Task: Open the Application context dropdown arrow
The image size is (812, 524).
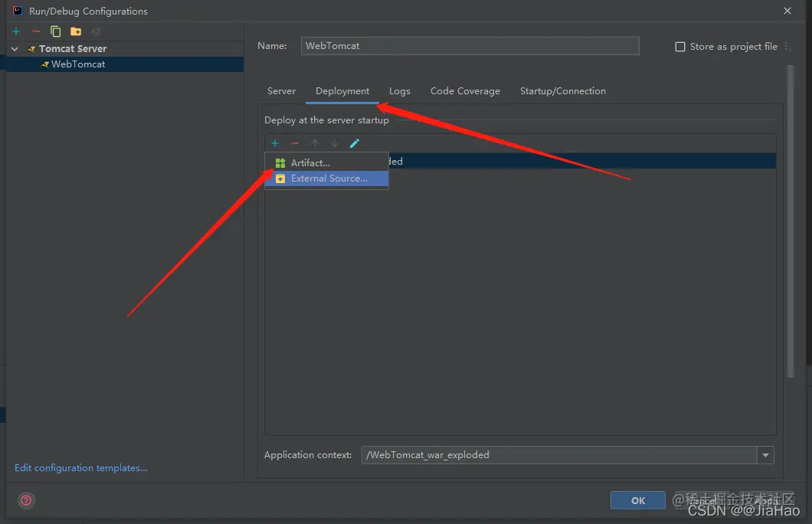Action: (765, 455)
